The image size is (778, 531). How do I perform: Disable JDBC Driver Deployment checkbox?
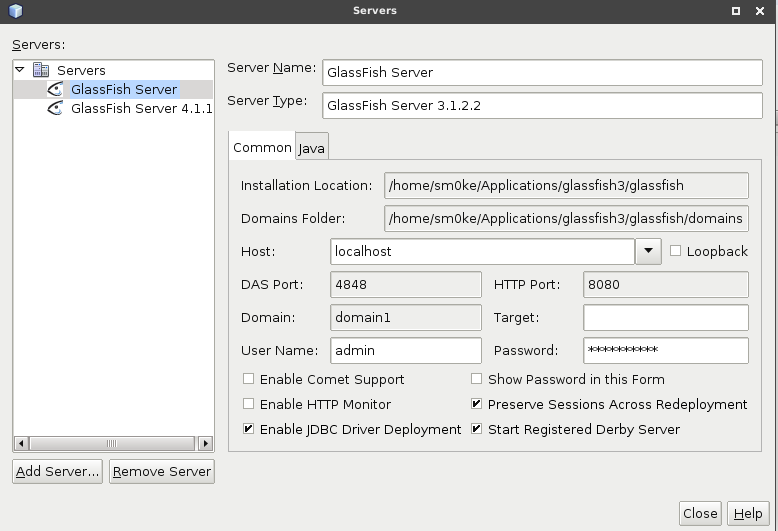click(248, 429)
